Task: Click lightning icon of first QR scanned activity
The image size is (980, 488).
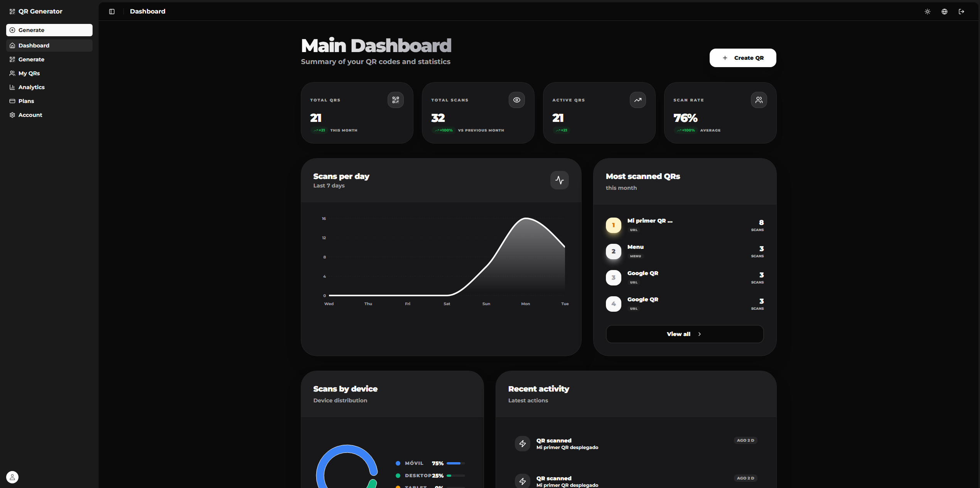Action: coord(523,444)
